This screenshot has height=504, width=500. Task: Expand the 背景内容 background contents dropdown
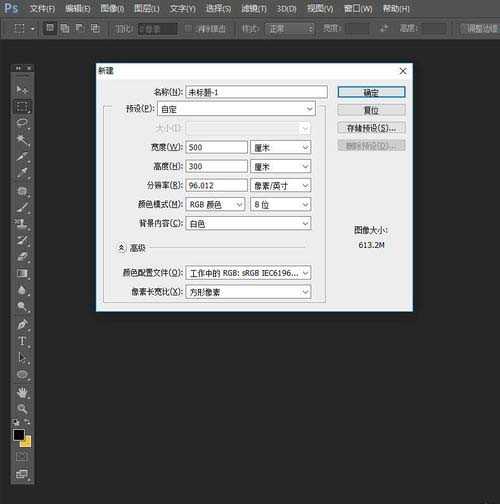pyautogui.click(x=248, y=223)
